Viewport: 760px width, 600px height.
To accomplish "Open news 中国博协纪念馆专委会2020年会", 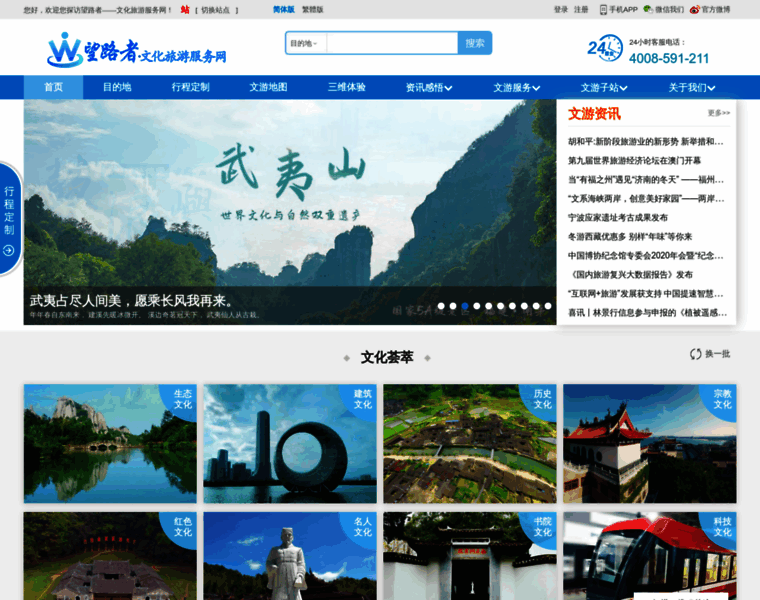I will point(646,255).
